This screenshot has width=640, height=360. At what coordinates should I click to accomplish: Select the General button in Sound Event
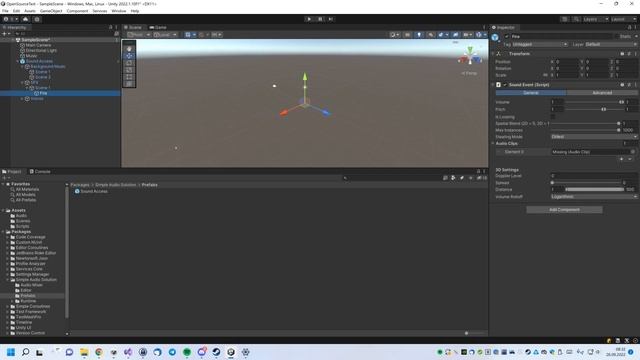point(531,93)
